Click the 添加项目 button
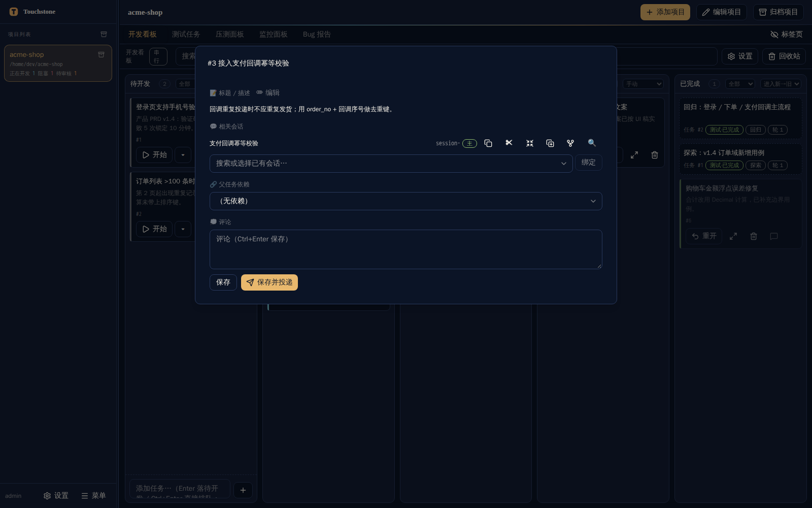The image size is (812, 508). (665, 12)
